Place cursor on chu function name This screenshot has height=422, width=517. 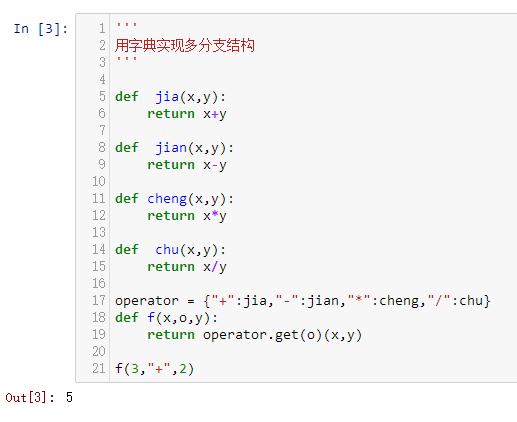tap(167, 250)
